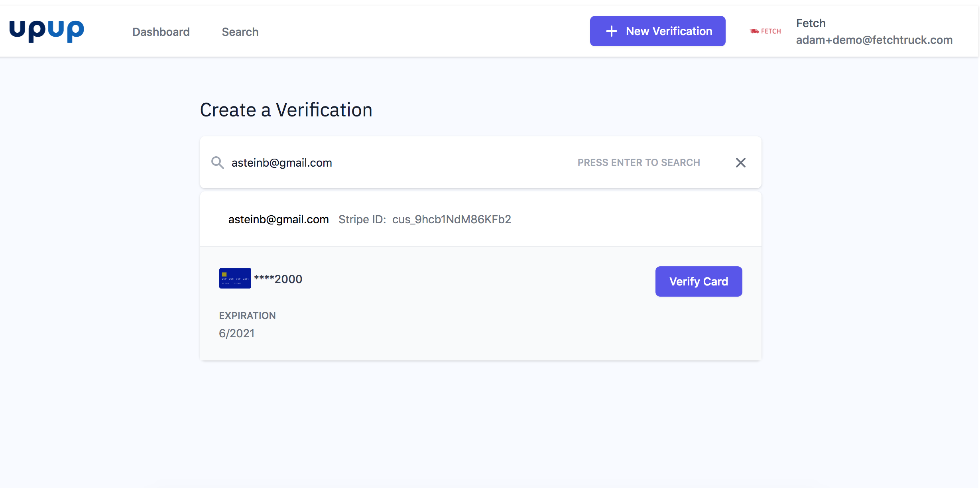This screenshot has width=980, height=488.
Task: Click the plus icon in New Verification
Action: (611, 31)
